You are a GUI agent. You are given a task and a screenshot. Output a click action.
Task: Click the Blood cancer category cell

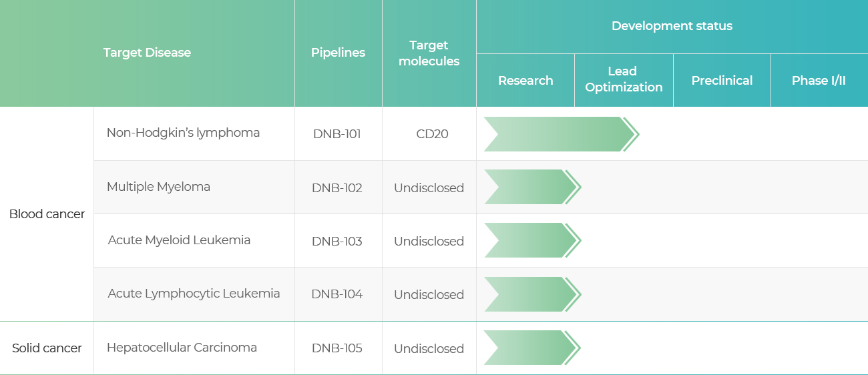click(47, 214)
